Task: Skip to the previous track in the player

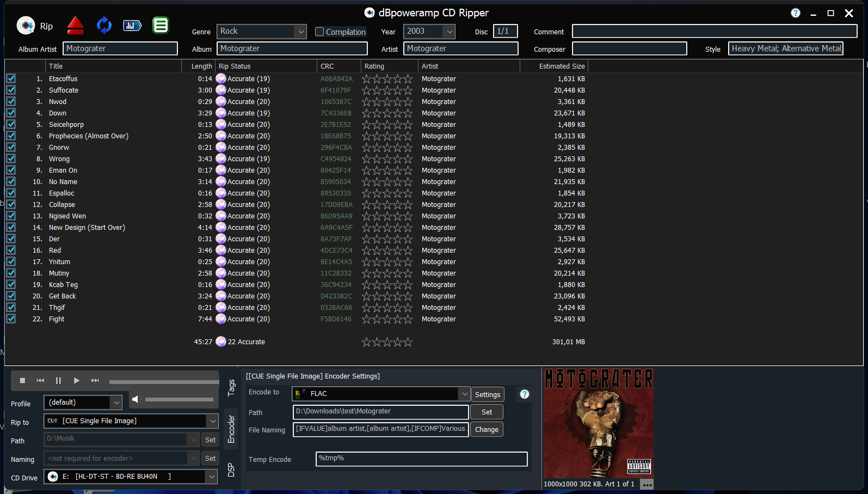Action: point(40,381)
